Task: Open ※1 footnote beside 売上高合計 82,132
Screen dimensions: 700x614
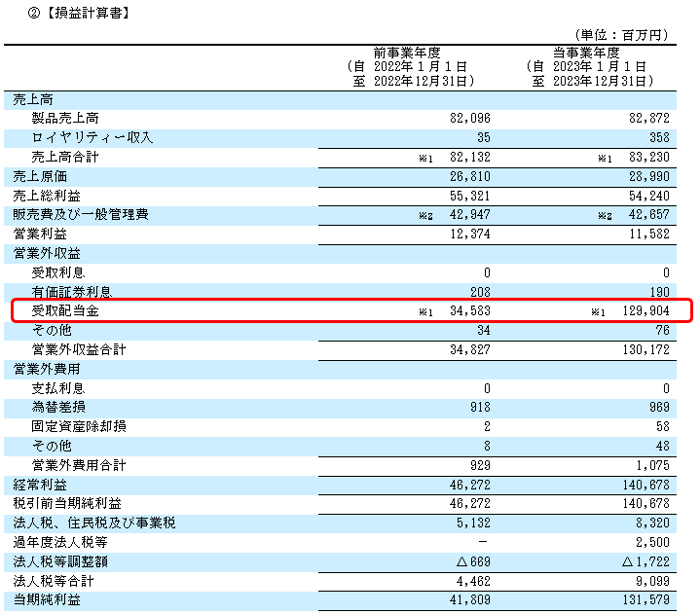Action: pos(424,158)
